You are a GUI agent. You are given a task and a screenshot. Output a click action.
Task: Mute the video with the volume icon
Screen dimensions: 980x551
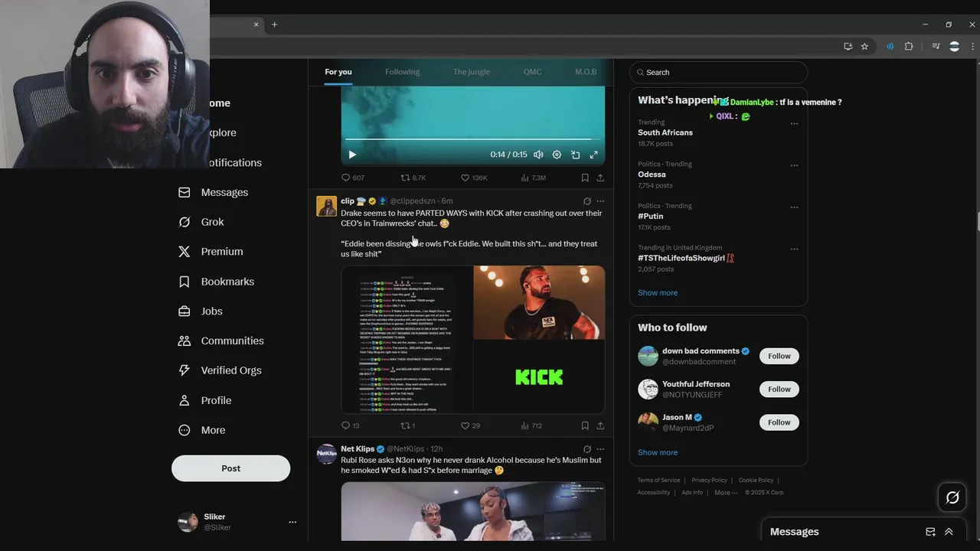point(538,155)
